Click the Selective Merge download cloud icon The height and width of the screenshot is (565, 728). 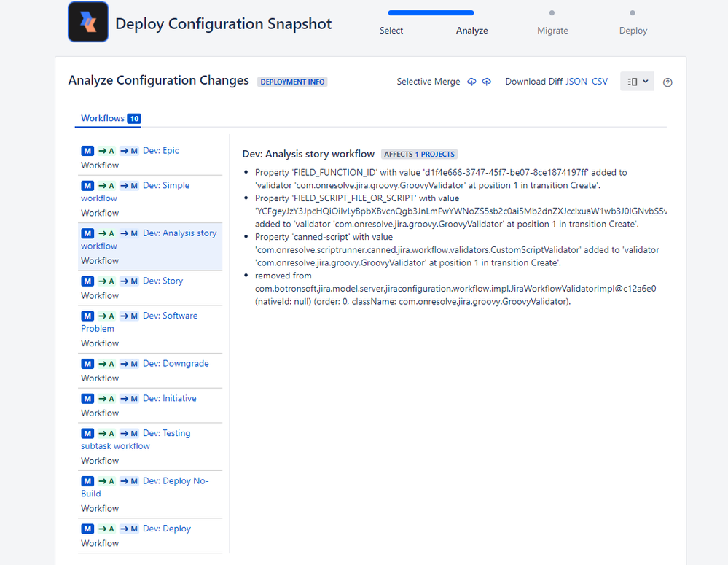pyautogui.click(x=471, y=82)
